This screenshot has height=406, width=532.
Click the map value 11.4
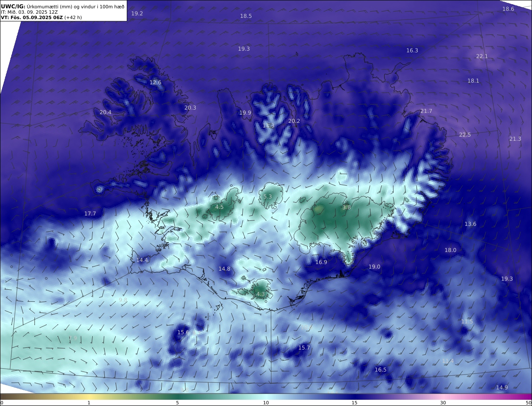448,361
